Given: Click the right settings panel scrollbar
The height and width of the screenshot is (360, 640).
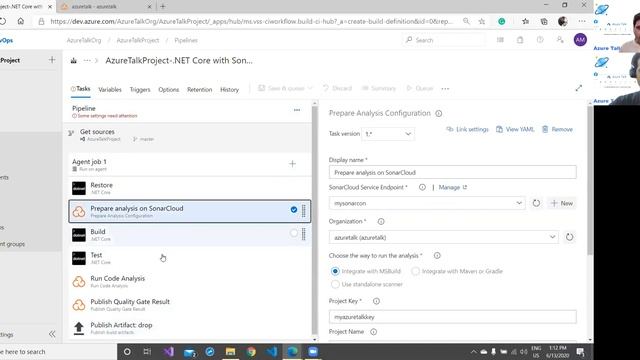Looking at the screenshot, I should [x=590, y=180].
